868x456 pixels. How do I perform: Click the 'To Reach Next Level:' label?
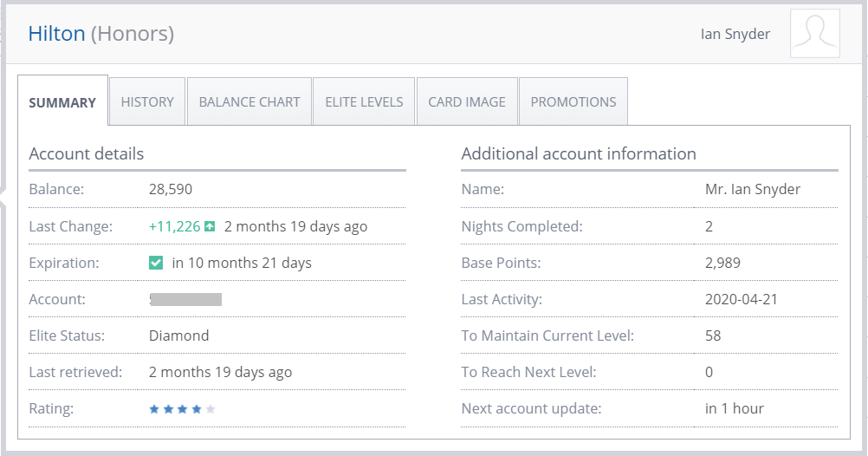pyautogui.click(x=528, y=372)
